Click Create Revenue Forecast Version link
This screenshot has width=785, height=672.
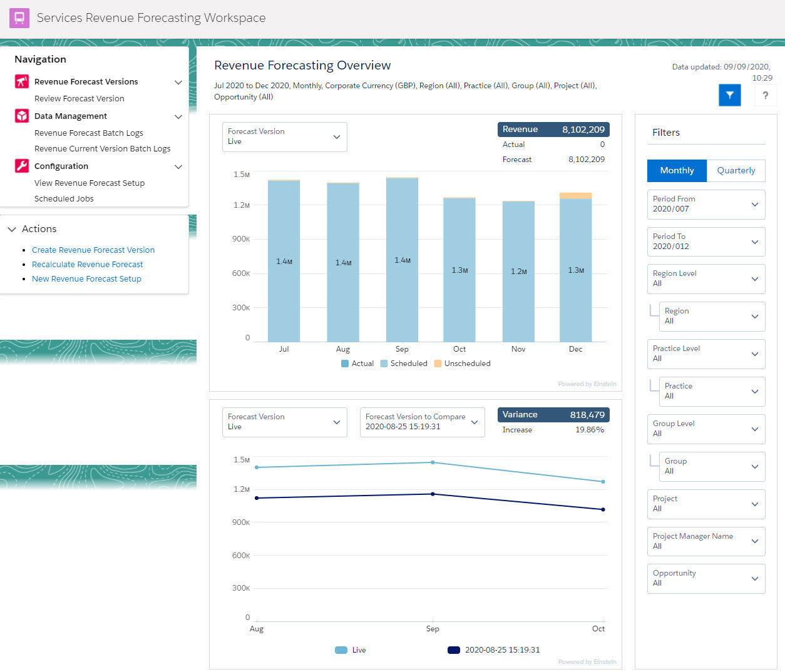(x=93, y=250)
